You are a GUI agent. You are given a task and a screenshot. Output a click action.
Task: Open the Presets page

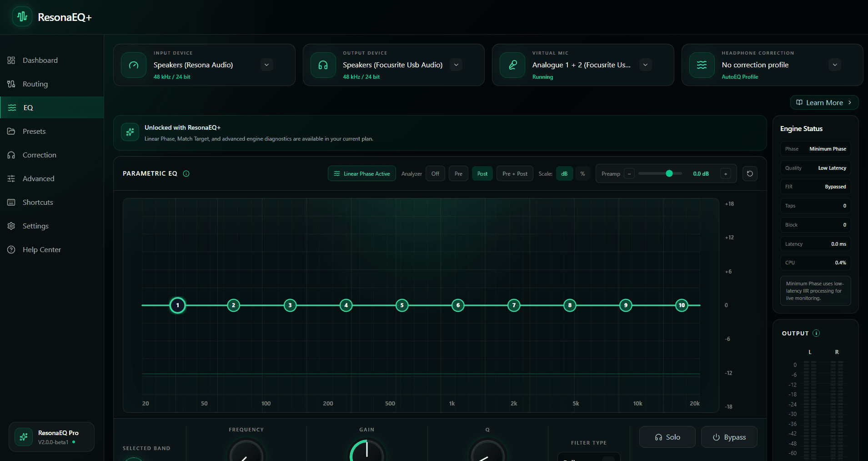click(52, 131)
